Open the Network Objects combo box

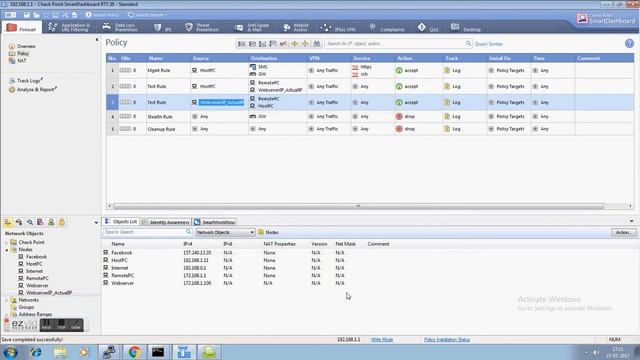(225, 232)
